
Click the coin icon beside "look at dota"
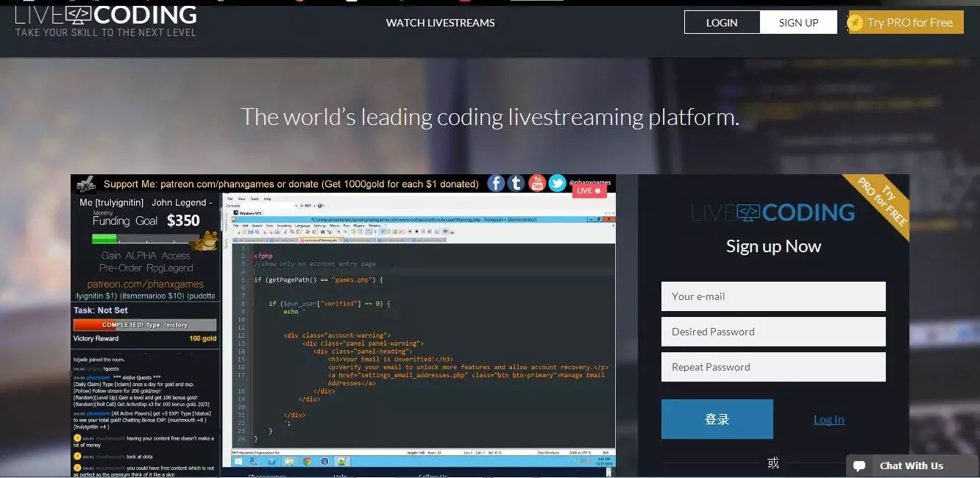pyautogui.click(x=77, y=456)
